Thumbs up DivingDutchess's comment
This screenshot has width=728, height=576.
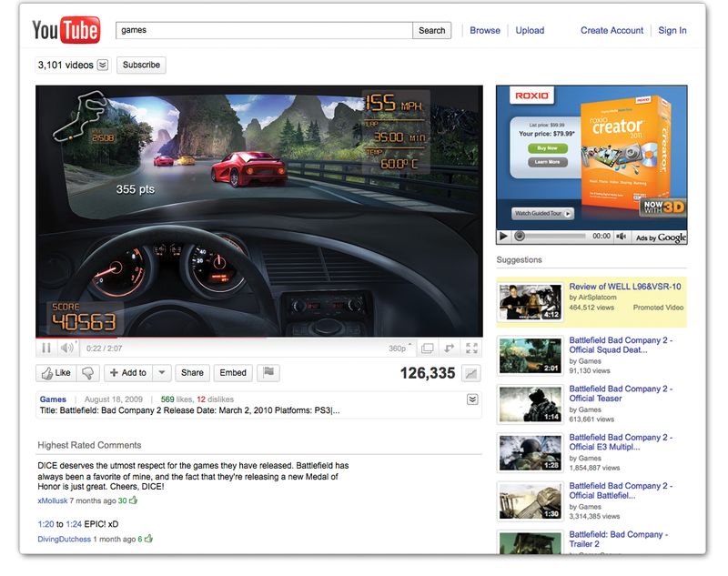tap(148, 539)
